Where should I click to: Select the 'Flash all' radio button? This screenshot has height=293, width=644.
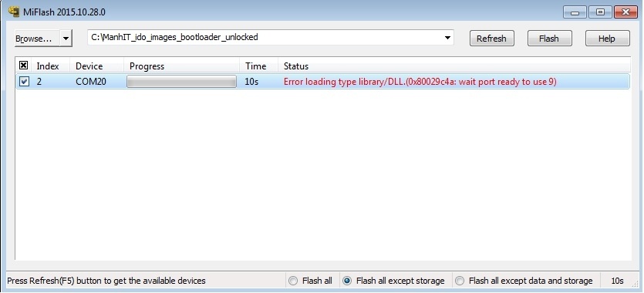(293, 281)
